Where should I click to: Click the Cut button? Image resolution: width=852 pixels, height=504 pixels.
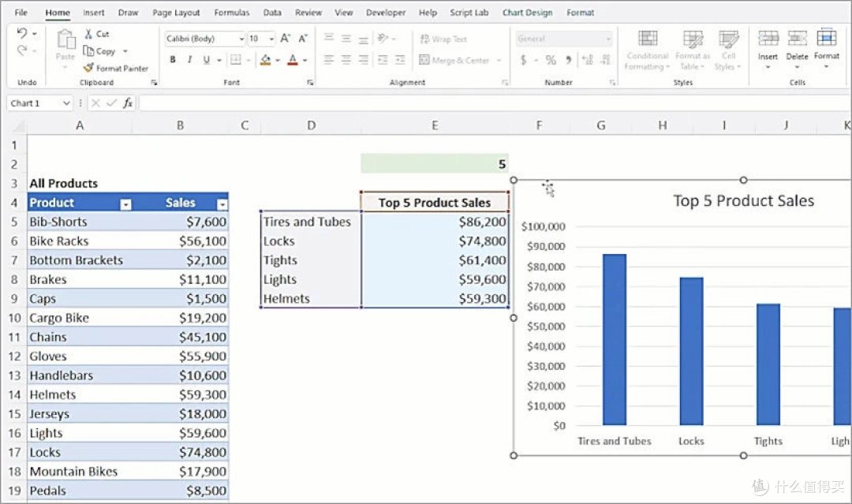click(x=96, y=34)
